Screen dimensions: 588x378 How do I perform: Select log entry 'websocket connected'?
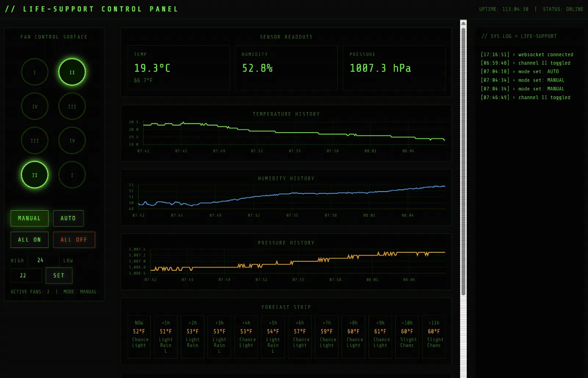coord(527,54)
